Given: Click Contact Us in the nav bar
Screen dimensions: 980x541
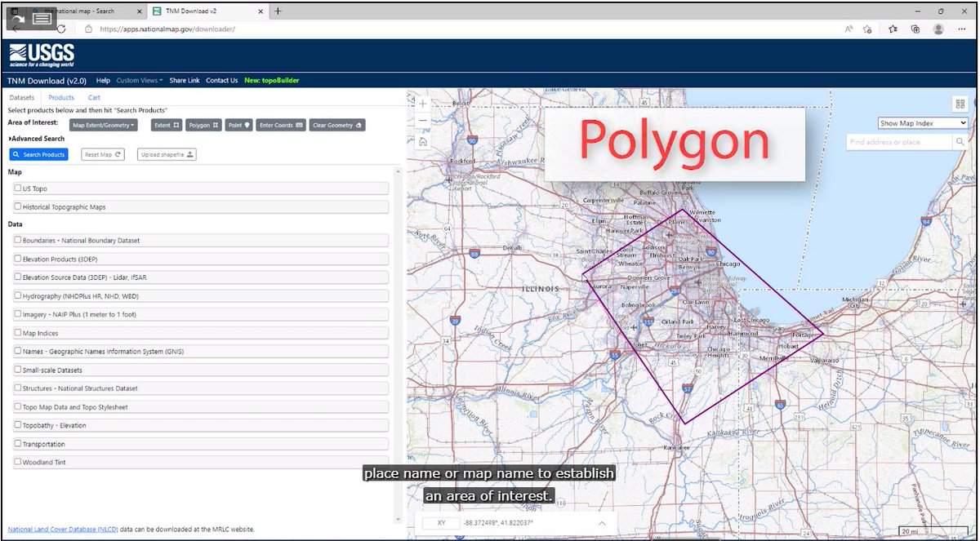Looking at the screenshot, I should [x=221, y=81].
